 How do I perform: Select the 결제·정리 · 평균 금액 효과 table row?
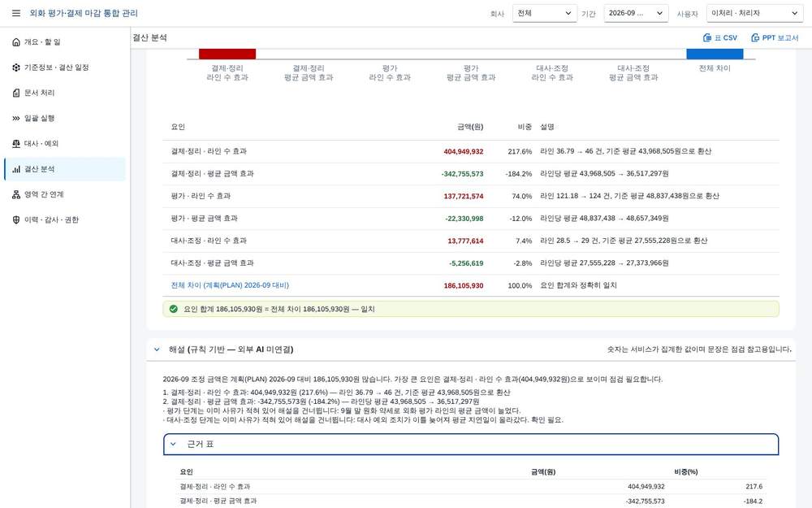(x=471, y=174)
